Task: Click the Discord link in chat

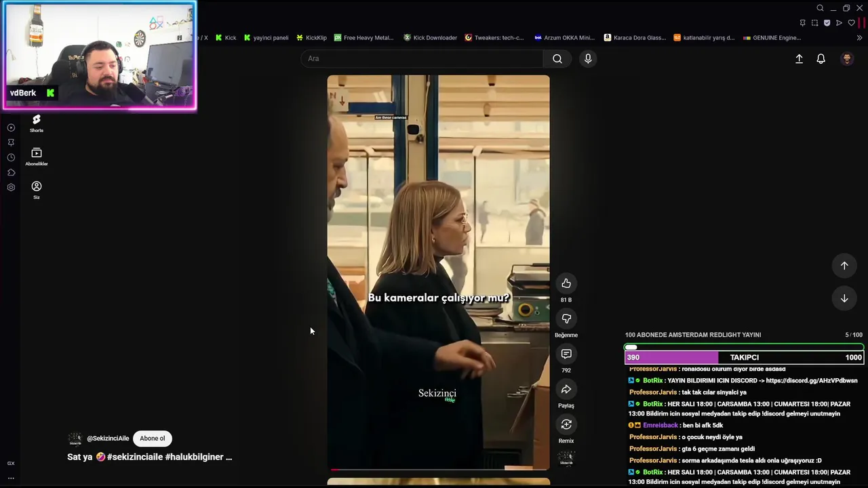Action: [x=812, y=381]
